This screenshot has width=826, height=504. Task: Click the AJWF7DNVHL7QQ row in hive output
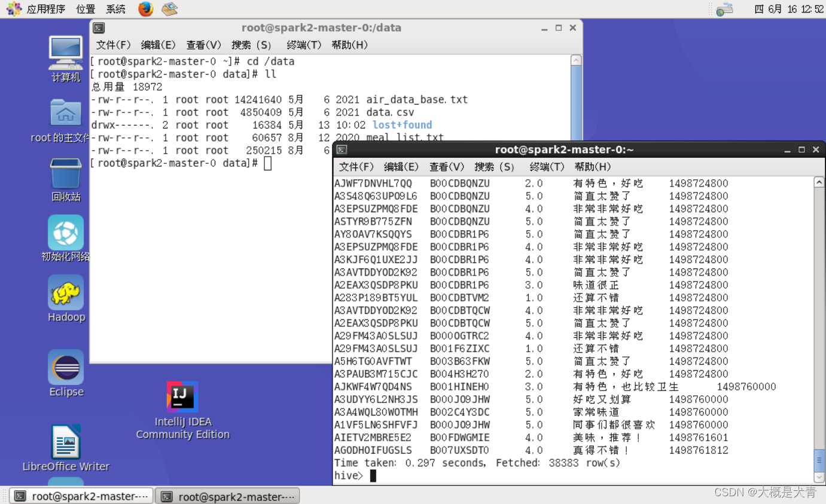531,184
